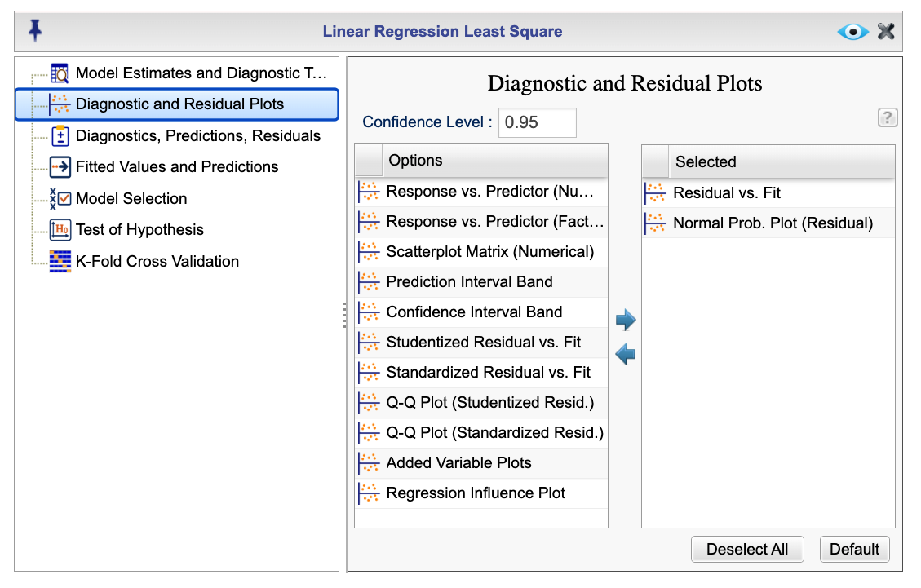
Task: Click the Confidence Level input field
Action: (537, 122)
